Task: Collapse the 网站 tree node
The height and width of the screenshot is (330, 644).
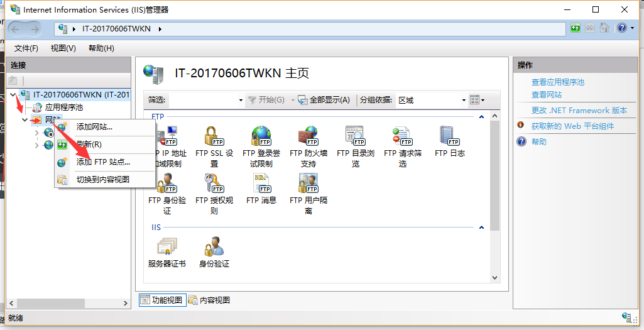Action: click(25, 120)
